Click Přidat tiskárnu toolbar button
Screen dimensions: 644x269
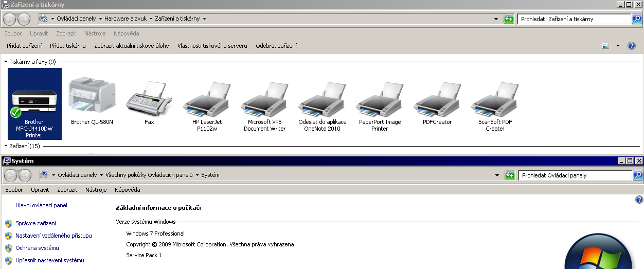coord(68,46)
